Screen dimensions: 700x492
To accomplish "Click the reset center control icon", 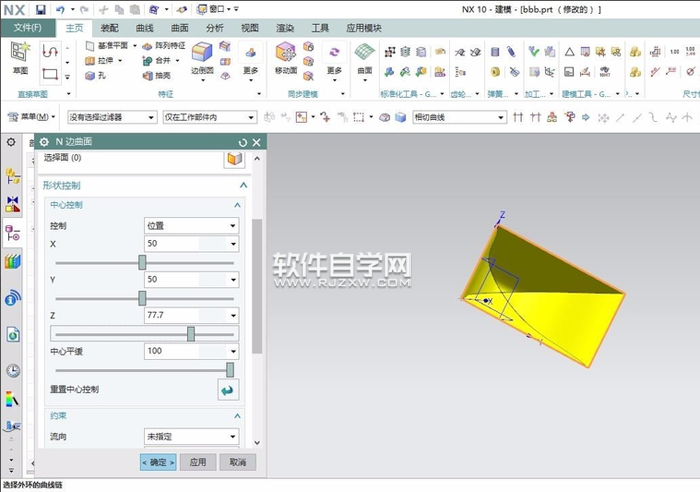I will 229,389.
